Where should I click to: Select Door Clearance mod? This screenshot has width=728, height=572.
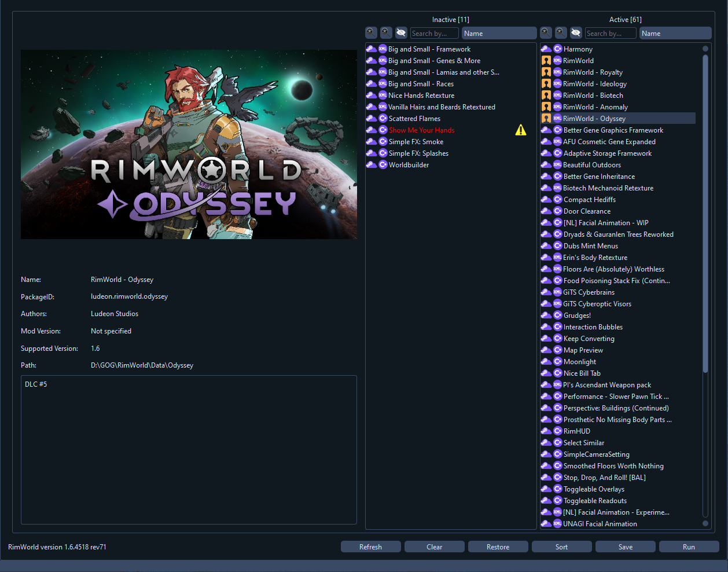click(618, 211)
